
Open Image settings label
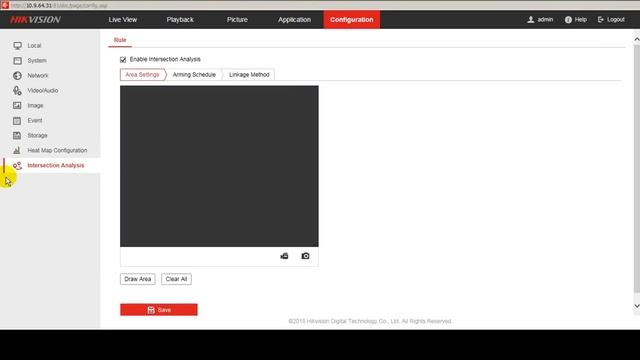[35, 105]
